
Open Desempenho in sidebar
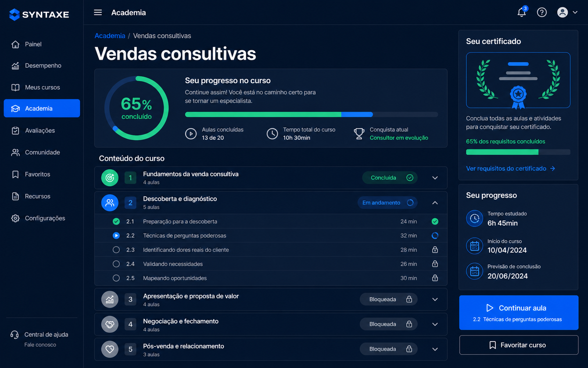(x=42, y=66)
